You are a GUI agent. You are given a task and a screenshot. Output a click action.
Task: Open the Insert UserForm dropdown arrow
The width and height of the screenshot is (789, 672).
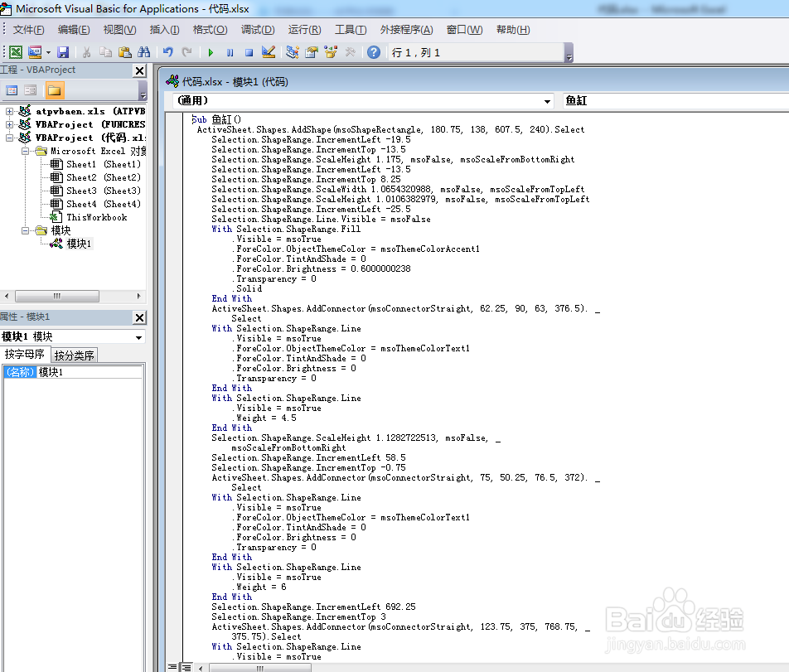(48, 52)
